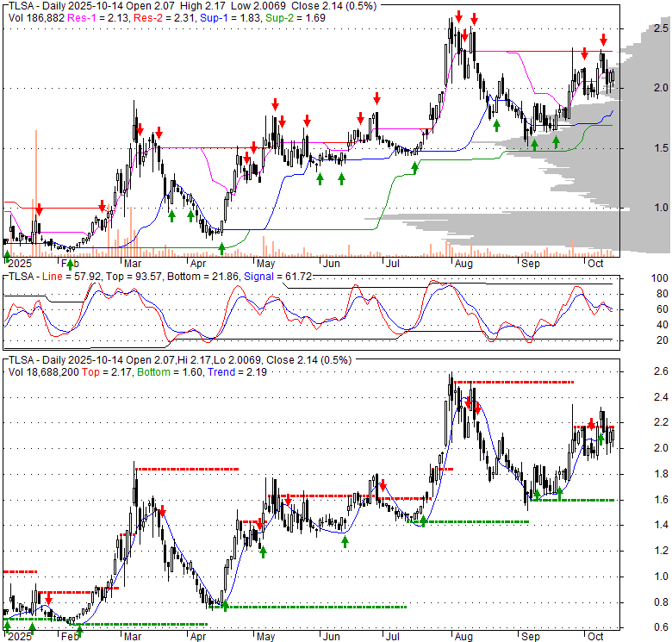Click the 1.5 price axis label on top chart

(661, 148)
